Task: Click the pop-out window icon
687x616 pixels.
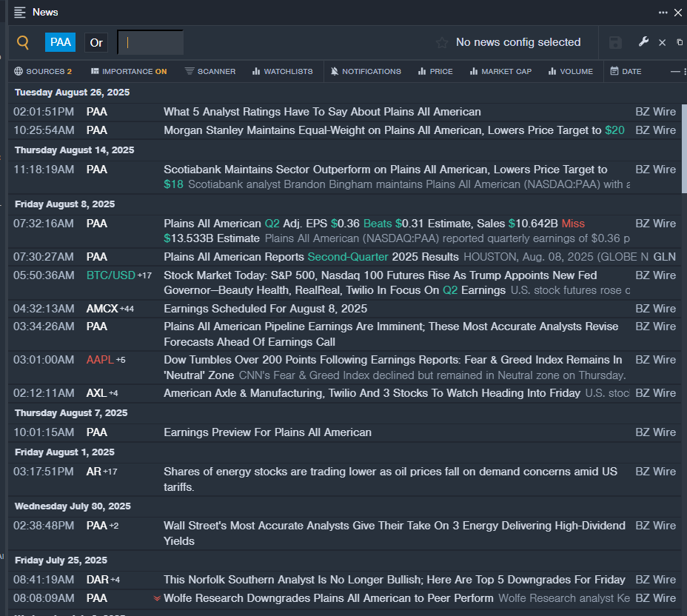Action: [x=680, y=42]
